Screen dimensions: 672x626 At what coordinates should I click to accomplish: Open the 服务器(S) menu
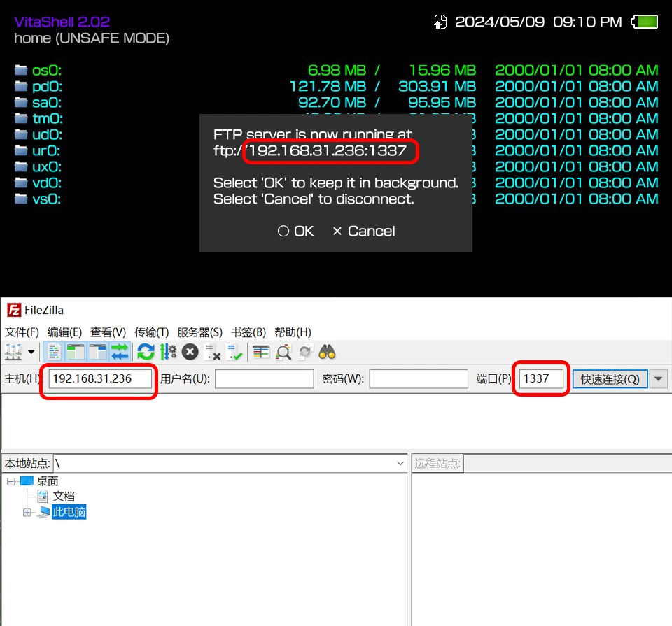pyautogui.click(x=199, y=332)
